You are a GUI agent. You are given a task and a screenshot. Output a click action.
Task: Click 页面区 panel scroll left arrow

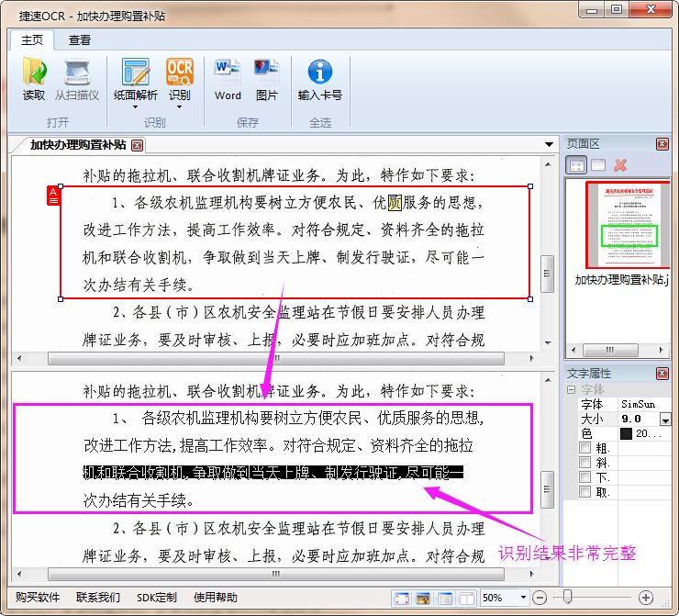(573, 350)
